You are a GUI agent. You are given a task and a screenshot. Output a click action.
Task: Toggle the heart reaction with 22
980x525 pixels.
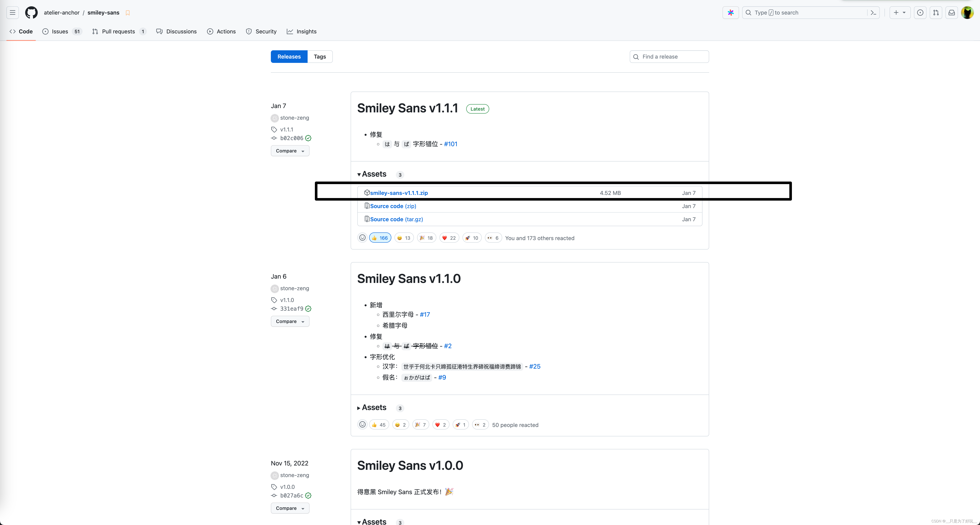(x=449, y=238)
